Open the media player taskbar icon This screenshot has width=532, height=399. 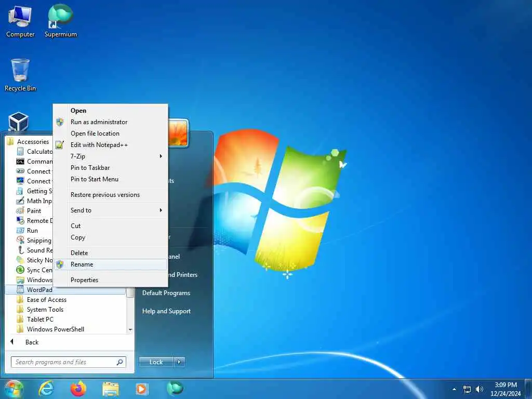(142, 389)
